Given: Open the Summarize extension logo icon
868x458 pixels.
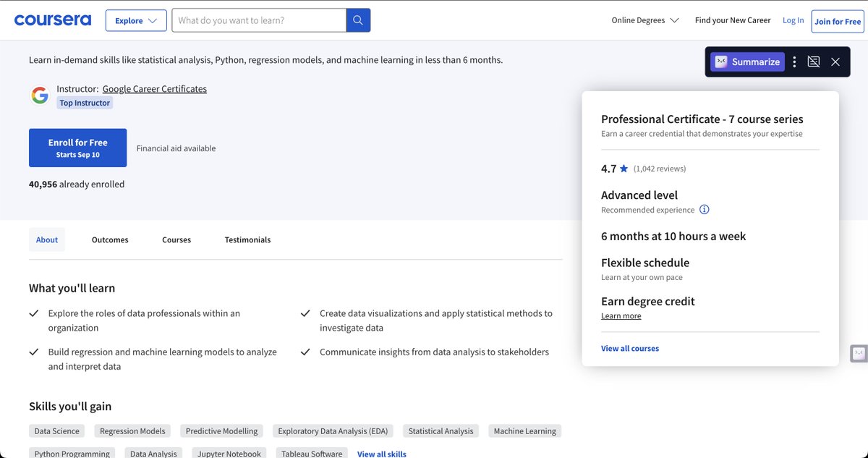Looking at the screenshot, I should point(721,62).
